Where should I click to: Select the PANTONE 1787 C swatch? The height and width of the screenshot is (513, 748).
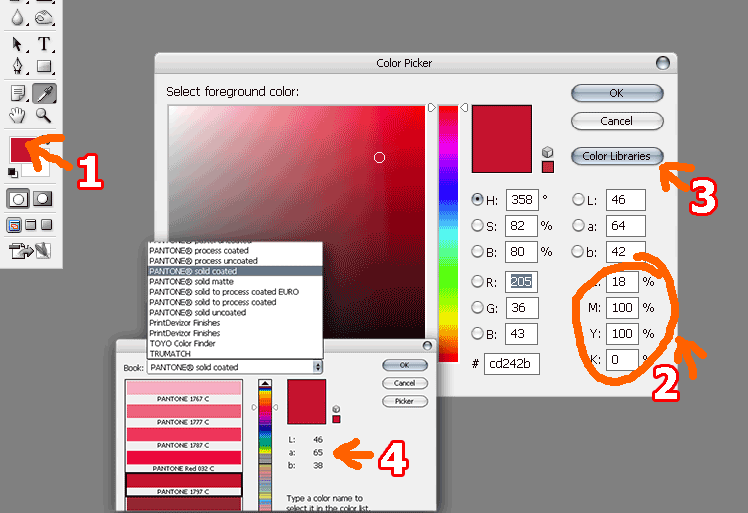pyautogui.click(x=184, y=438)
